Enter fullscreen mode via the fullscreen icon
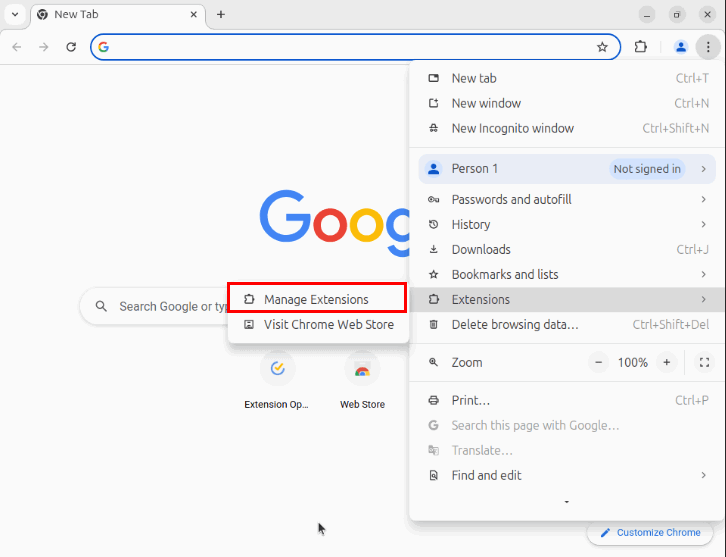The height and width of the screenshot is (557, 726). (704, 363)
